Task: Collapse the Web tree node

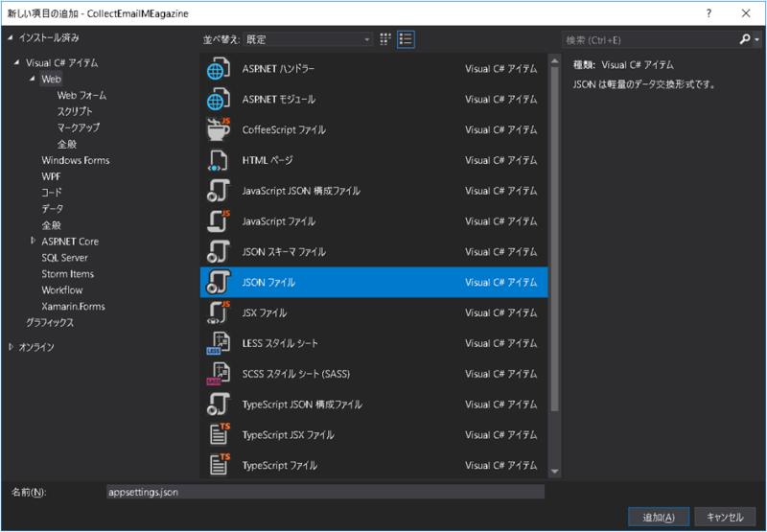Action: (34, 79)
